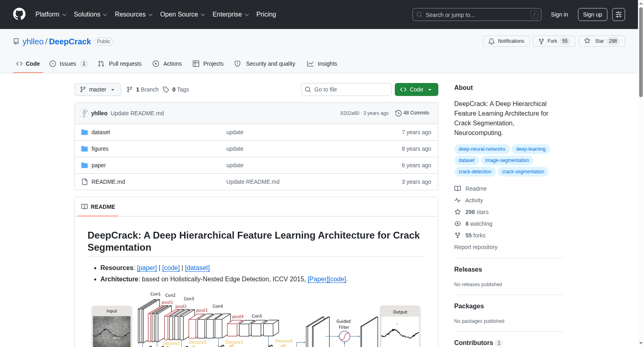Select the Code tab
Viewport: 644px width, 347px height.
pyautogui.click(x=28, y=64)
